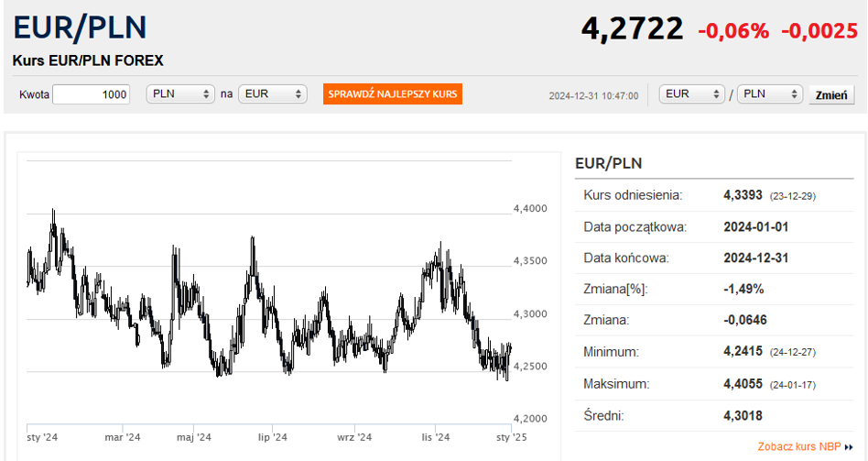This screenshot has height=461, width=868.
Task: Open the EUR target currency dropdown after 'na'
Action: point(272,94)
